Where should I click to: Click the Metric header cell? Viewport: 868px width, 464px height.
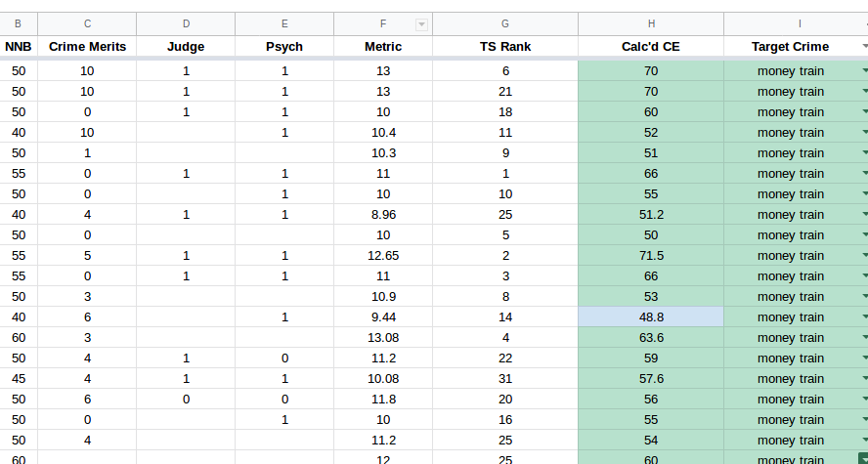(x=383, y=47)
